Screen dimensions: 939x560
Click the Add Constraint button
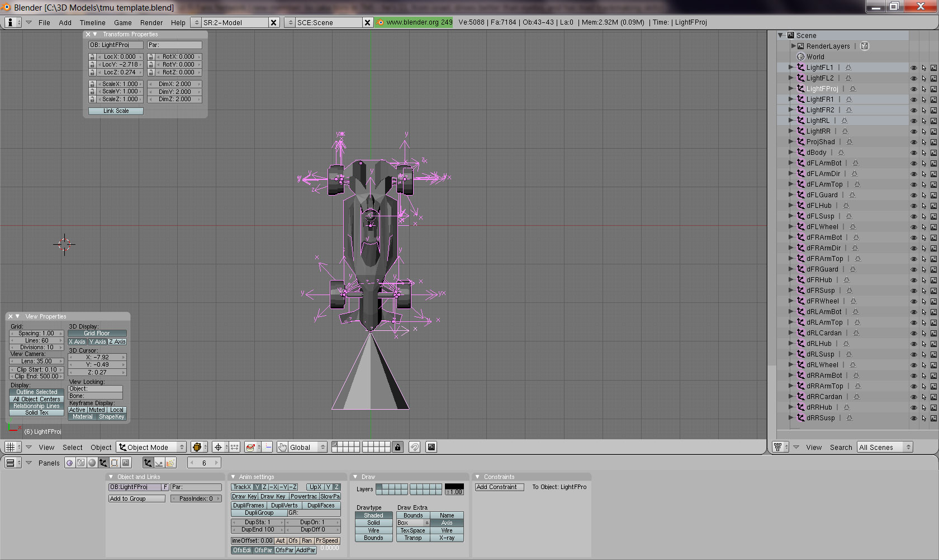(499, 487)
